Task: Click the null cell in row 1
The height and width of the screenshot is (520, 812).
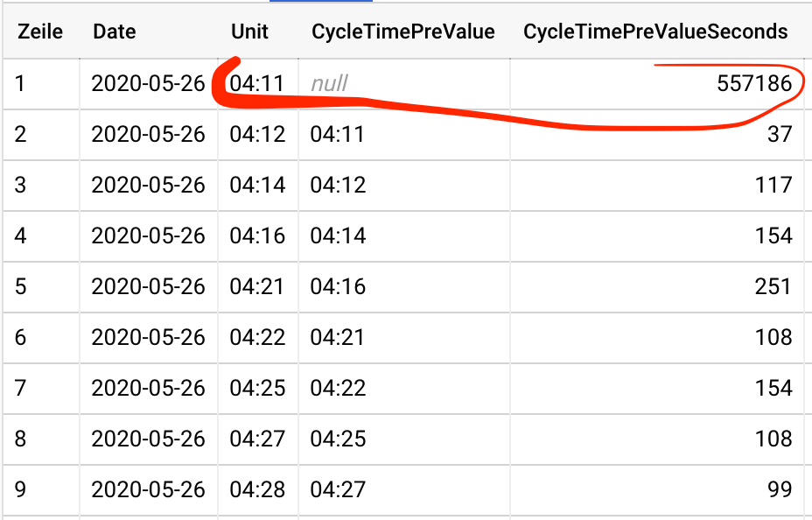Action: [330, 84]
